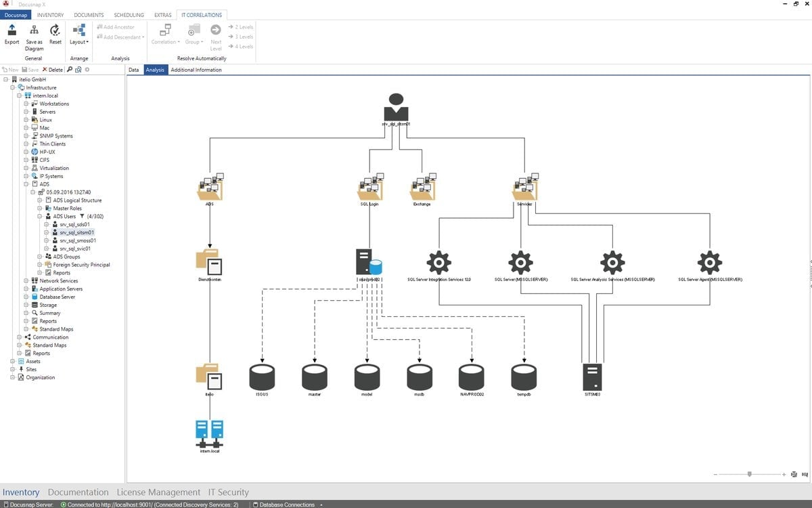
Task: Click the zoom out minus button
Action: (715, 474)
